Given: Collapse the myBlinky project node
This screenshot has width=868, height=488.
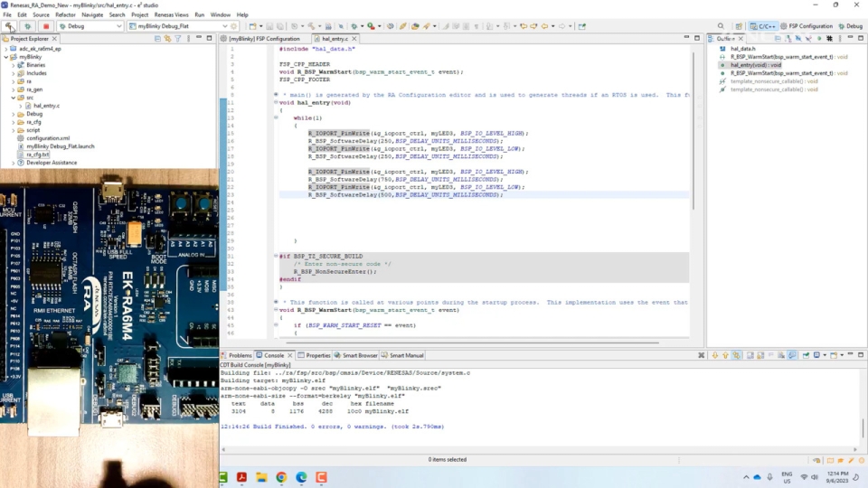Looking at the screenshot, I should click(x=6, y=57).
